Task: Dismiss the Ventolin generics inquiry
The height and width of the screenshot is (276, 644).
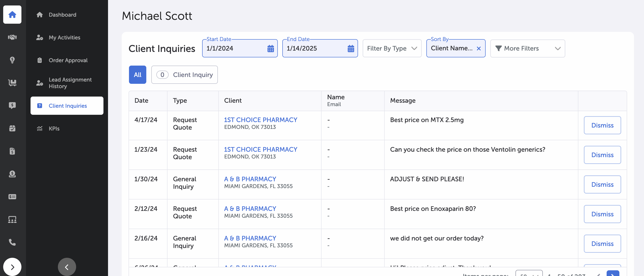Action: click(602, 155)
